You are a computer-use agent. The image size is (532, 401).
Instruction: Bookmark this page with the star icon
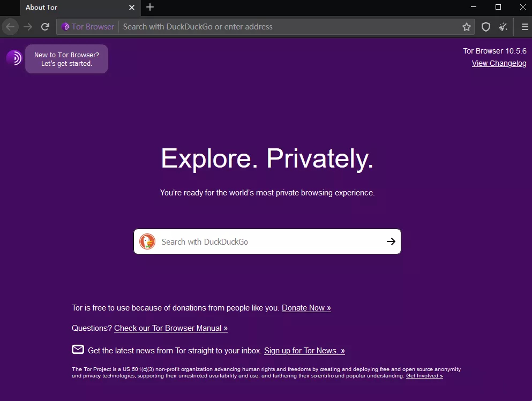tap(467, 27)
